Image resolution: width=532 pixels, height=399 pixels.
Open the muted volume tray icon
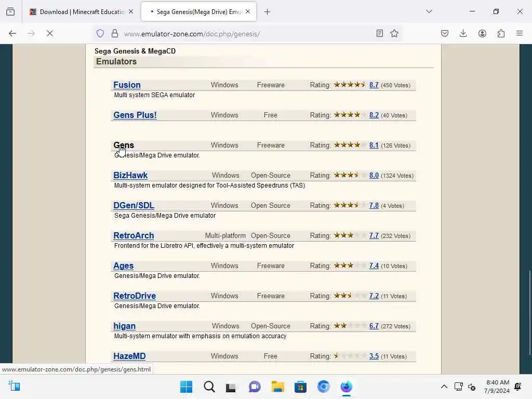(x=472, y=387)
